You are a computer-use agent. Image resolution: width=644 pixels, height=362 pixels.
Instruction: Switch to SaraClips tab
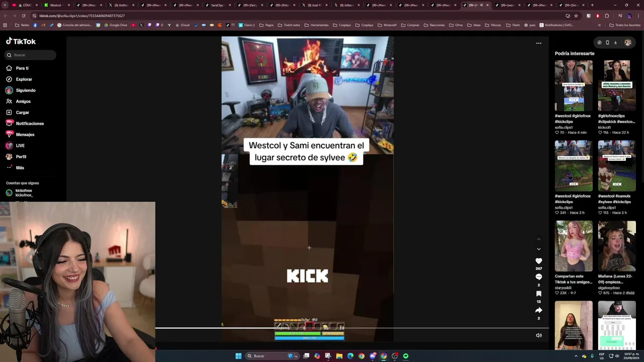click(x=218, y=5)
